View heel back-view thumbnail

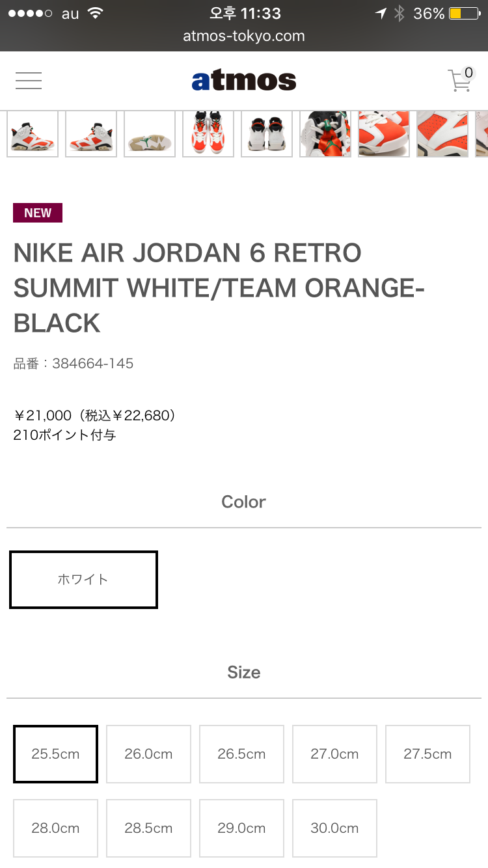(267, 134)
